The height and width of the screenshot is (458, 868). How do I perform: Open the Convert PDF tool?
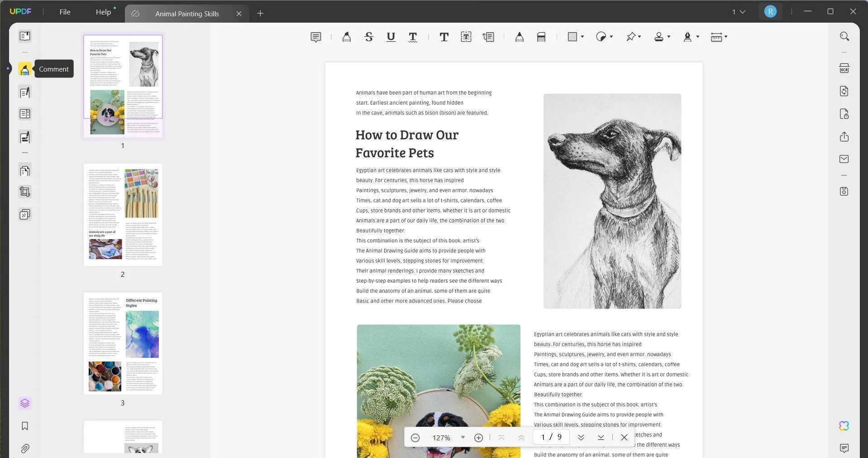(844, 91)
